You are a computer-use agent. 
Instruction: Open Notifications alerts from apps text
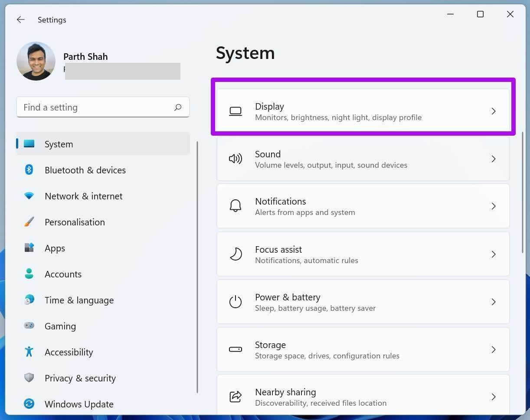tap(305, 212)
